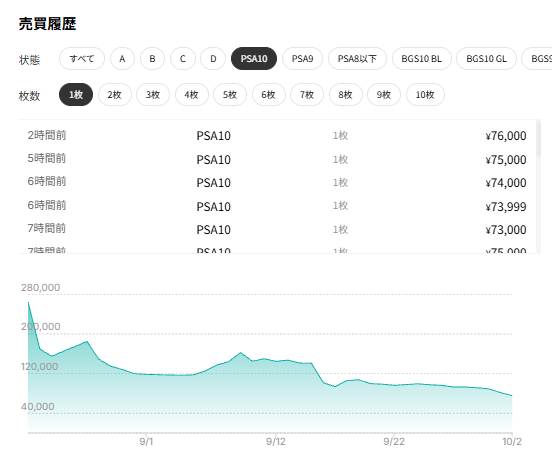
Task: Click the 9/1 chart date label
Action: pos(146,442)
